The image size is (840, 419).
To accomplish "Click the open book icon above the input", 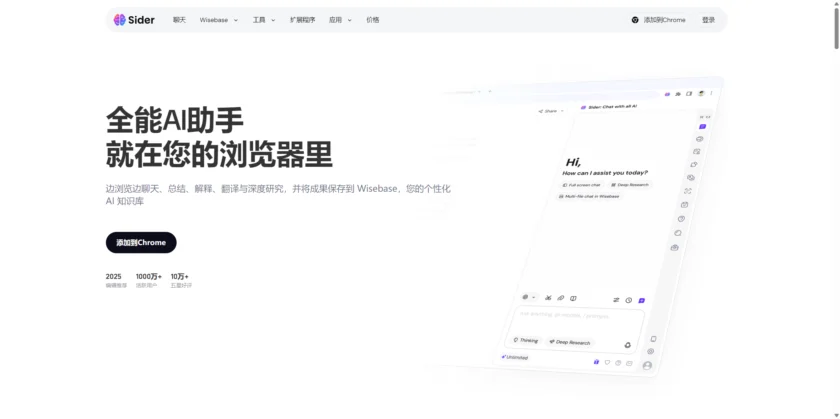I will tap(573, 298).
